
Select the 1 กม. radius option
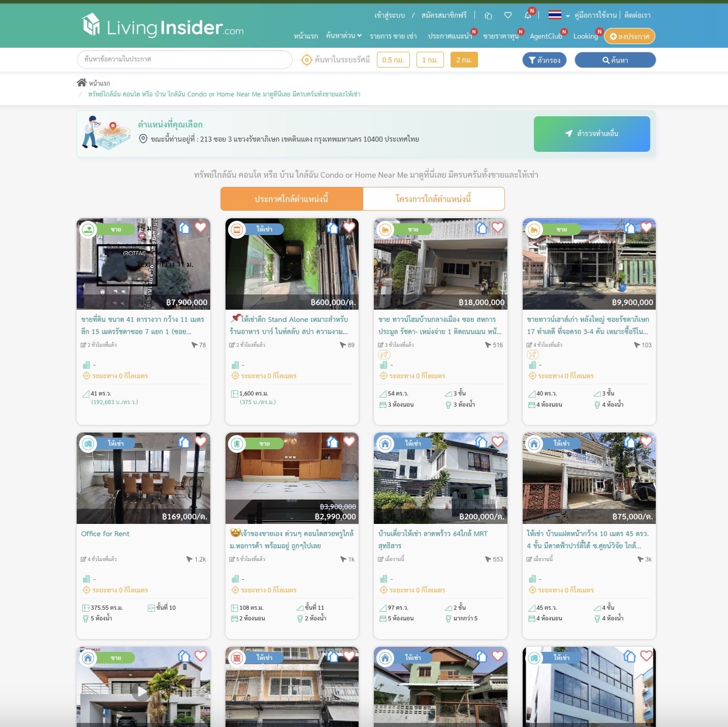(x=430, y=60)
